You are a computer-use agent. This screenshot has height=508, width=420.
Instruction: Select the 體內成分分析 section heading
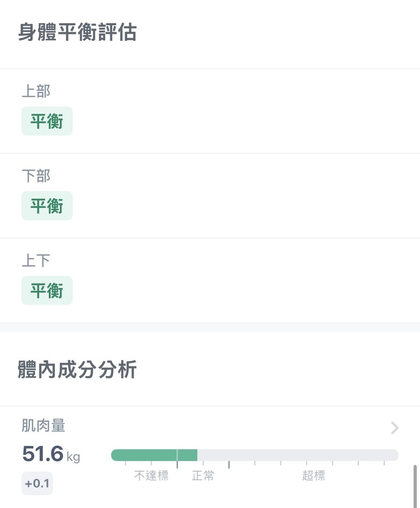pyautogui.click(x=77, y=370)
